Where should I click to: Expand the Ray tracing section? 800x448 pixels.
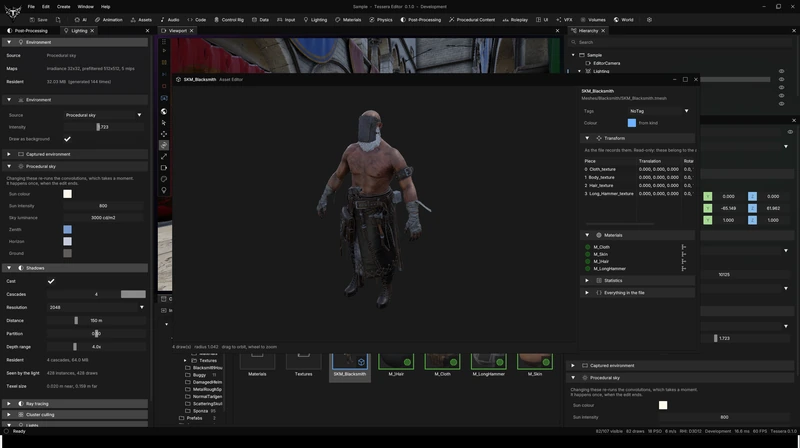(x=9, y=404)
